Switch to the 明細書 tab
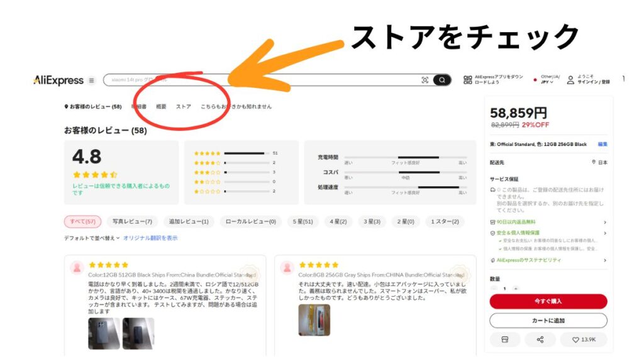The image size is (644, 362). tap(139, 107)
